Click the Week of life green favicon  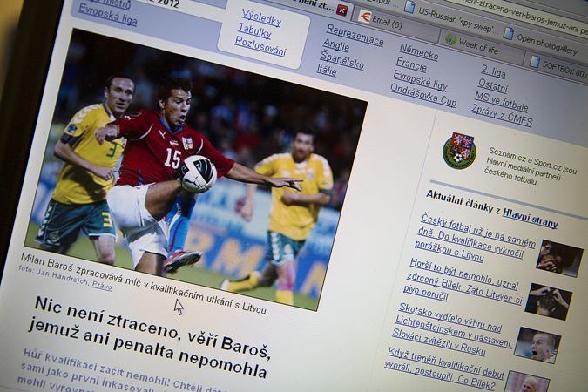[450, 38]
